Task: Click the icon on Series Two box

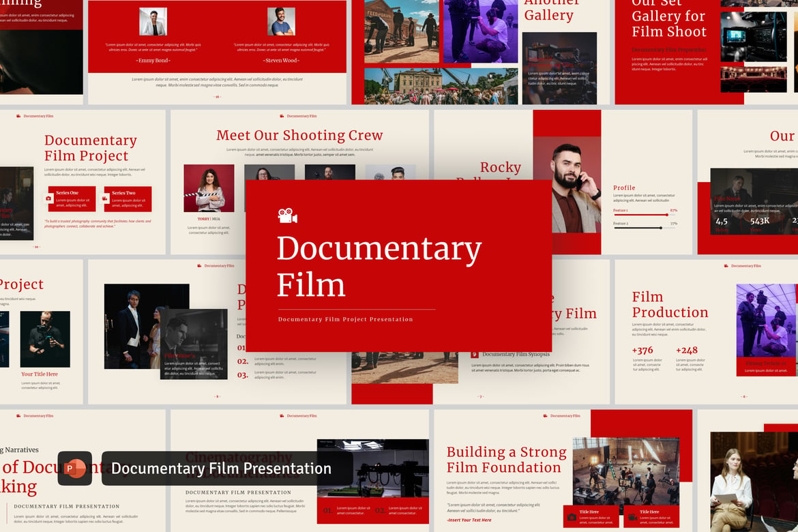Action: 105,198
